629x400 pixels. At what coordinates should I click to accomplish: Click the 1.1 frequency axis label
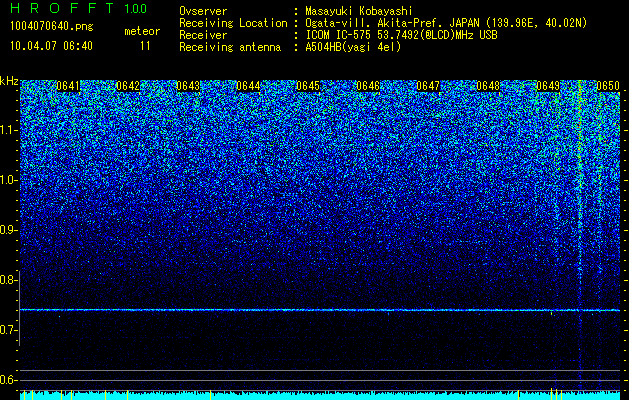pos(7,130)
